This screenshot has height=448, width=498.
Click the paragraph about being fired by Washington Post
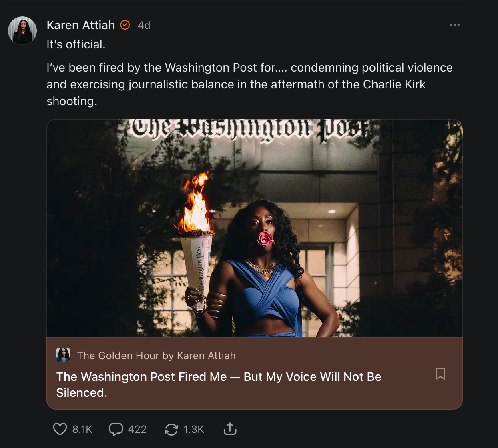249,84
